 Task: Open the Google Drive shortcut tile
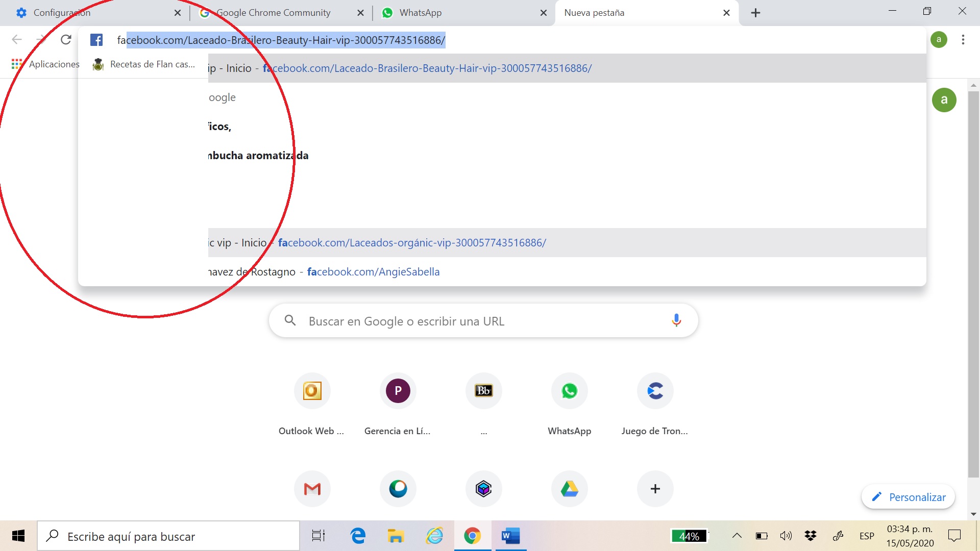click(569, 489)
